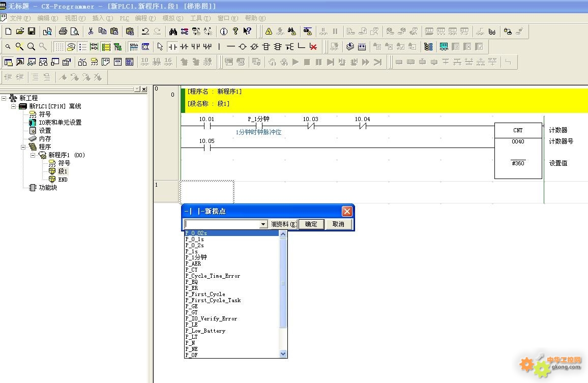Collapse the 程序 tree node

point(23,147)
